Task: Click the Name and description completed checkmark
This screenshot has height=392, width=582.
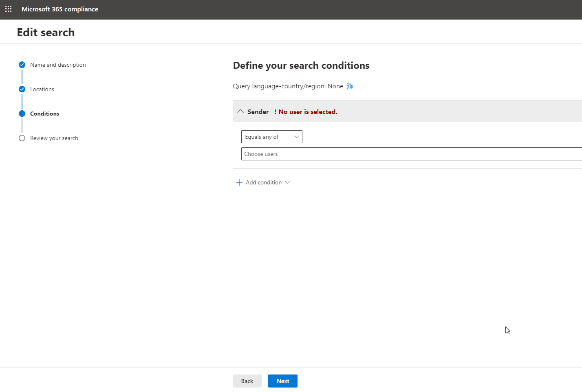Action: [x=22, y=65]
